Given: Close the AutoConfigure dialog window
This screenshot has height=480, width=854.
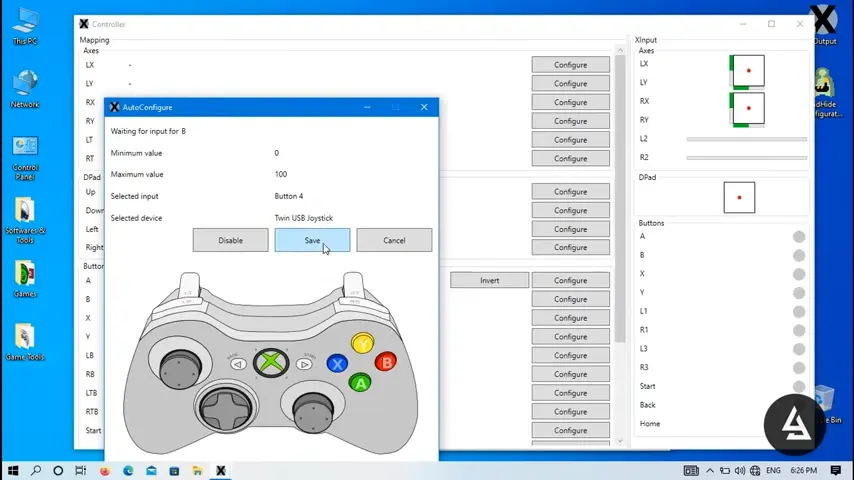Looking at the screenshot, I should 424,107.
